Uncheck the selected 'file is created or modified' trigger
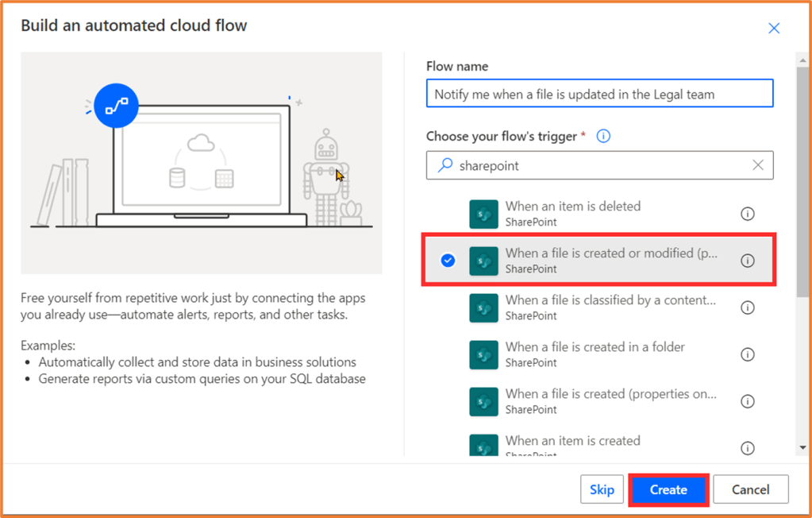 pos(448,261)
